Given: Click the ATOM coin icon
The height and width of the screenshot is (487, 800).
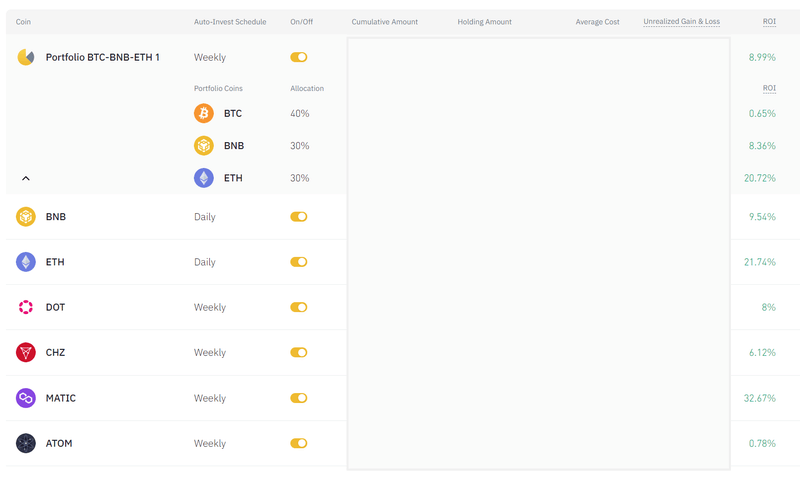Looking at the screenshot, I should [26, 443].
